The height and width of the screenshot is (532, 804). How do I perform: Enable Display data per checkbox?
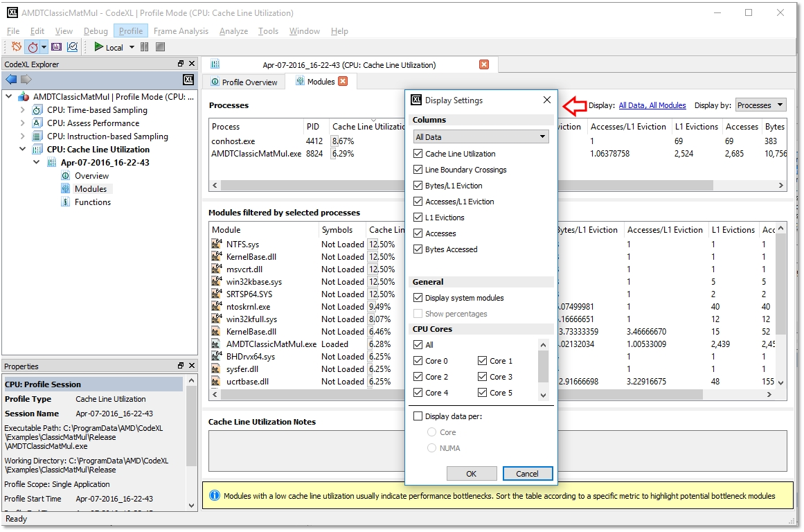[418, 416]
